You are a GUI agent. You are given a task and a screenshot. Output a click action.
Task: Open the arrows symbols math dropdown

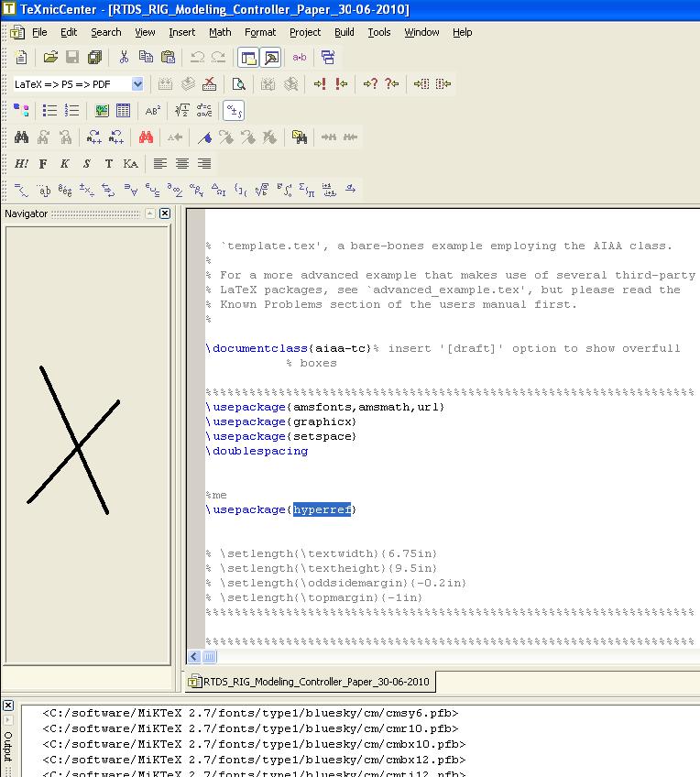point(108,190)
